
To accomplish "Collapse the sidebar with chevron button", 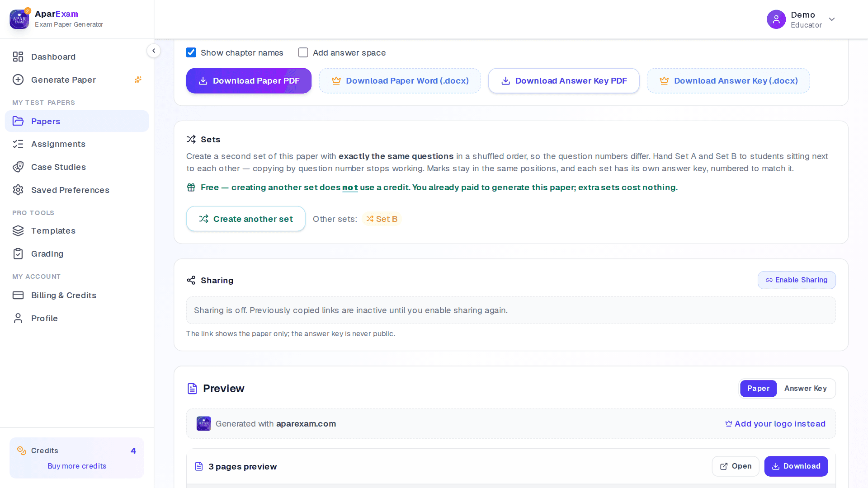I will 154,51.
